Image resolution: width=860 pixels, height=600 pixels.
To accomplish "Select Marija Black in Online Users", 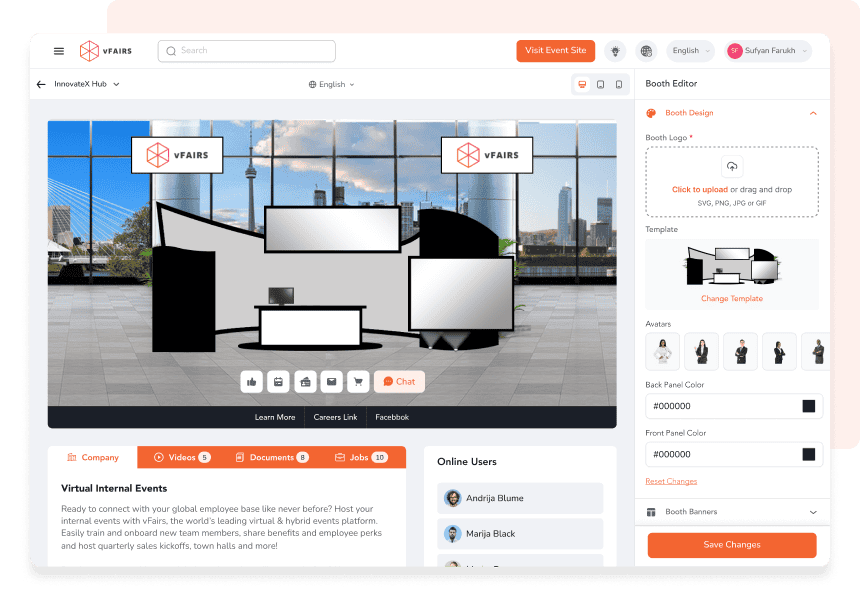I will pos(520,534).
